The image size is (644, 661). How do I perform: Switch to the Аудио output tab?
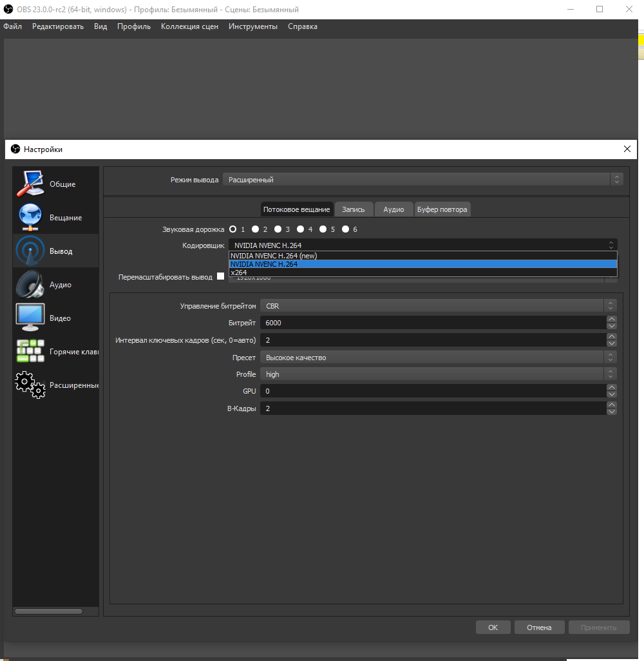tap(393, 209)
